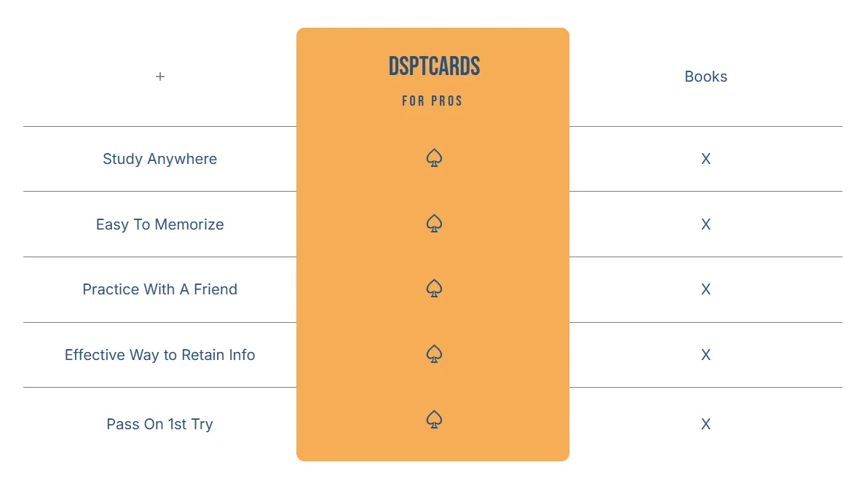The image size is (868, 489).
Task: Click X in Effective Way to Retain Info row
Action: coord(706,354)
